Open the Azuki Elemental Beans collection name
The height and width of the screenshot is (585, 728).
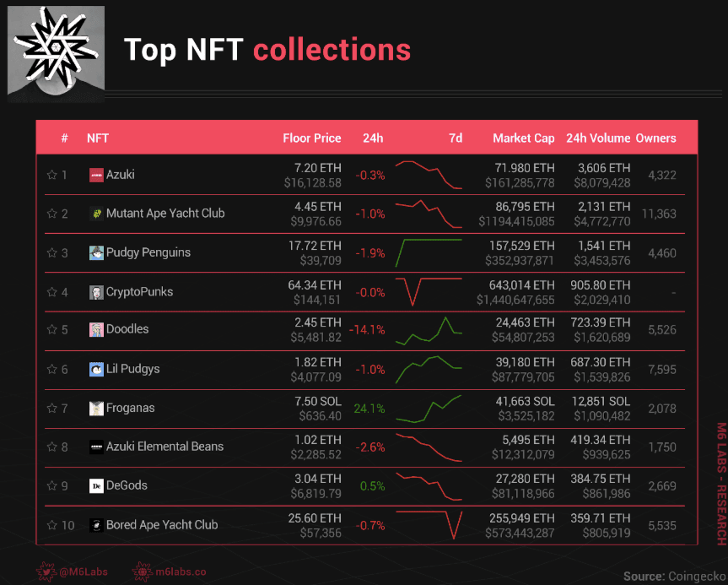pyautogui.click(x=164, y=447)
